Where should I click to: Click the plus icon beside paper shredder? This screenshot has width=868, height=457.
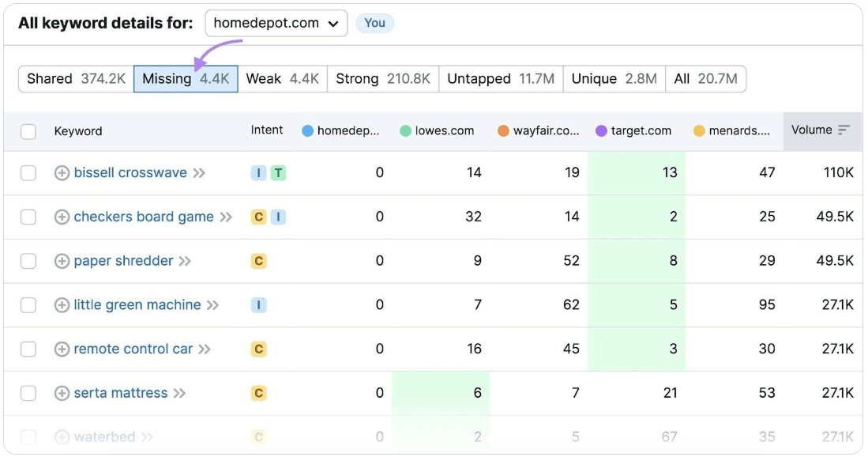click(61, 260)
